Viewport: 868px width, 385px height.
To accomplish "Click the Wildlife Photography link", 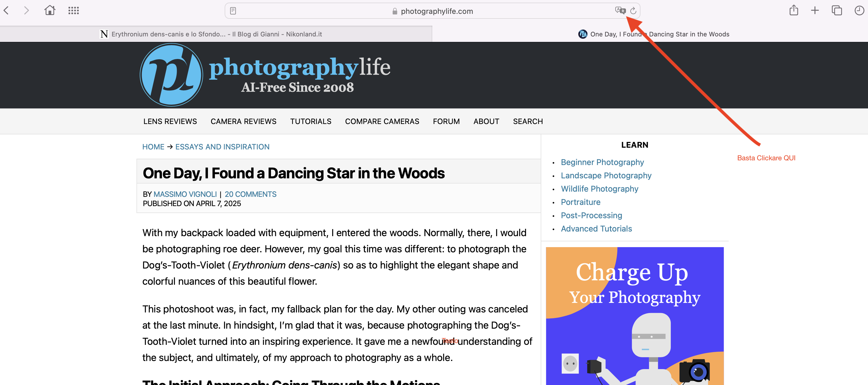I will (599, 189).
